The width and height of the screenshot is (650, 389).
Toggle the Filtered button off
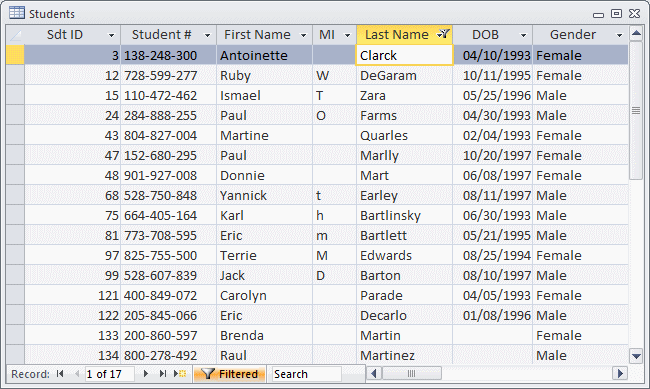(230, 374)
